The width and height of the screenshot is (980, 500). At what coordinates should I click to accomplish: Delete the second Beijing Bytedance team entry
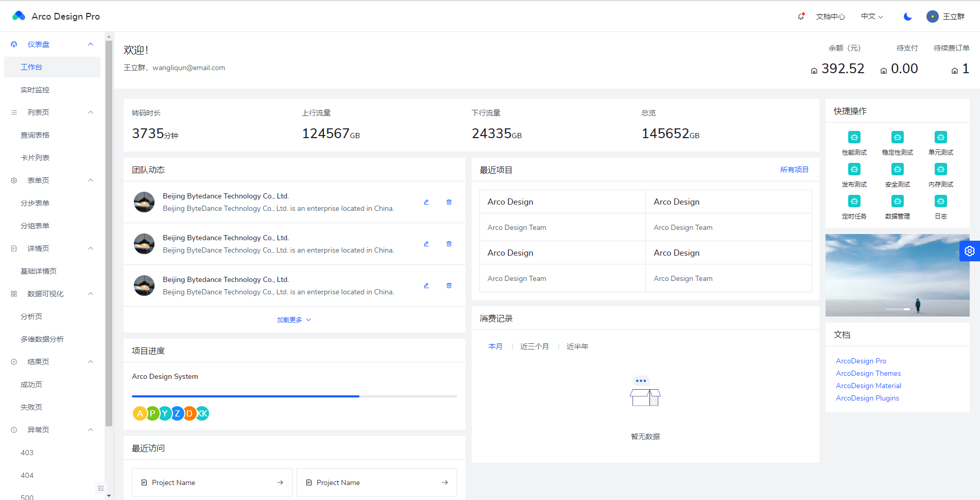pyautogui.click(x=449, y=244)
